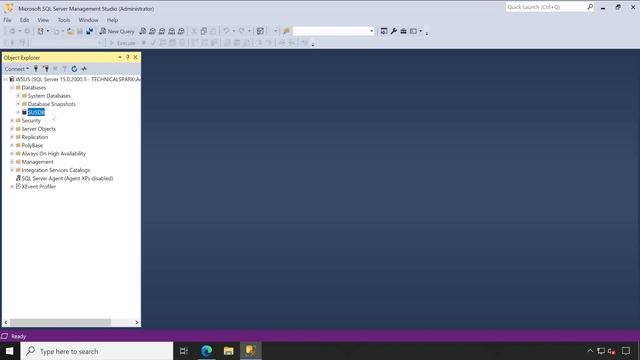Expand the Replication folder
The height and width of the screenshot is (360, 640).
pos(12,137)
